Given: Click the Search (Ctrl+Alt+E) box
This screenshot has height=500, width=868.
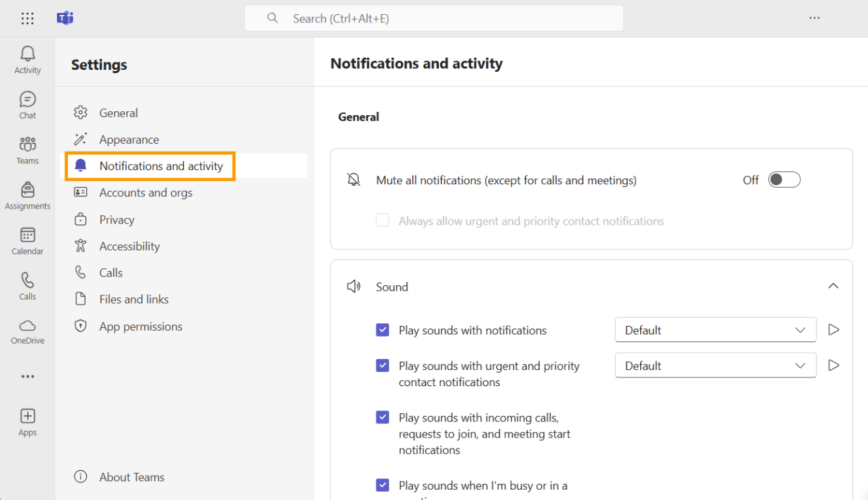Looking at the screenshot, I should (x=434, y=18).
